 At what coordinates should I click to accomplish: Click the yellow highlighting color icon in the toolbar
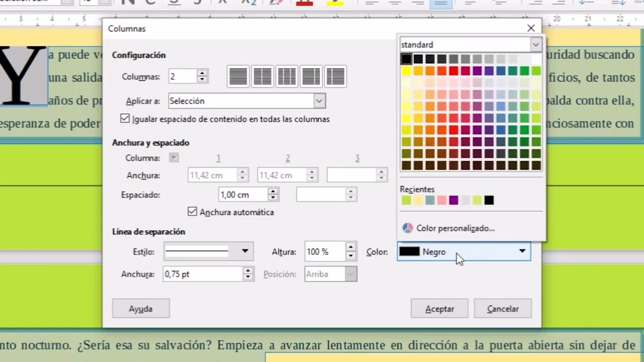335,3
